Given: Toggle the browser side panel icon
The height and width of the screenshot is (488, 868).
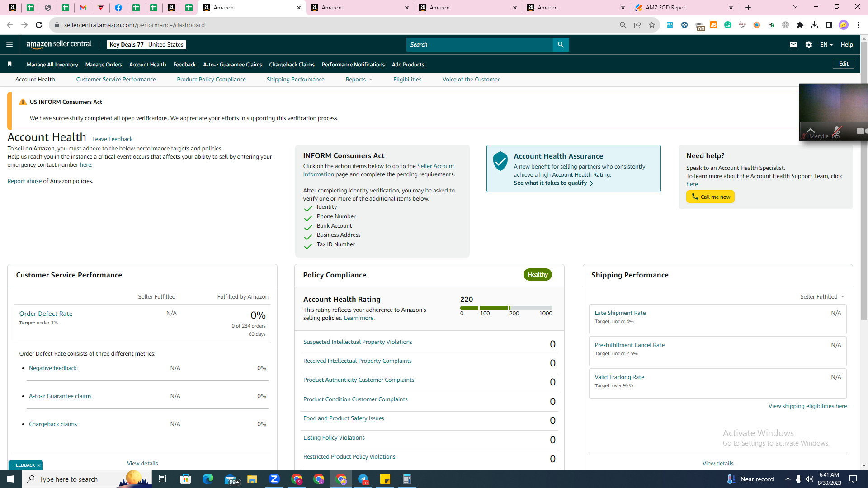Looking at the screenshot, I should coord(829,25).
